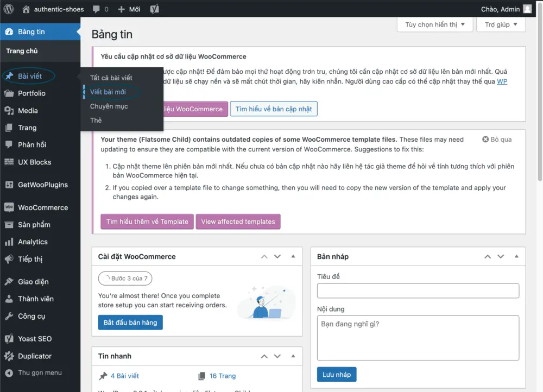Click the Yoast SEO icon in sidebar
The width and height of the screenshot is (543, 392).
point(9,339)
